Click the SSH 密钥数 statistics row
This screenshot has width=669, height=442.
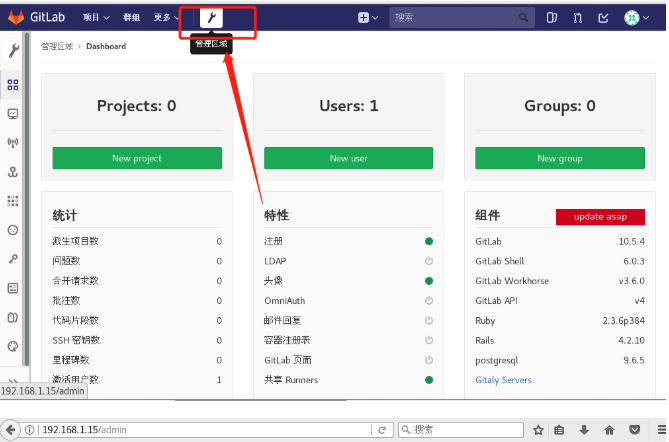pyautogui.click(x=137, y=340)
